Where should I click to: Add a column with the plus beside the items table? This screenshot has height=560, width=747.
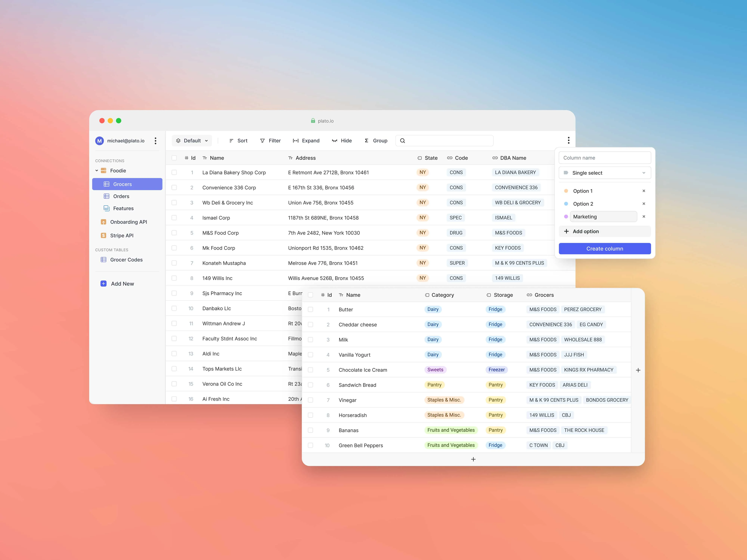638,370
